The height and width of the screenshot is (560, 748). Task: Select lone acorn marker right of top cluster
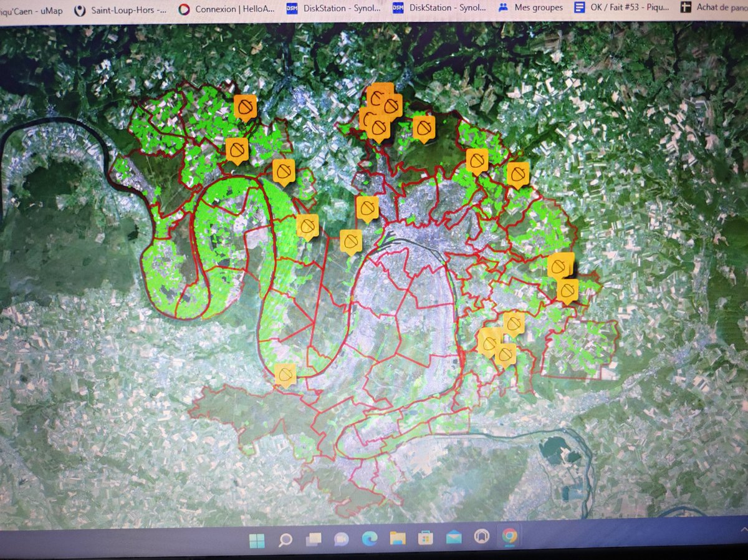(424, 128)
